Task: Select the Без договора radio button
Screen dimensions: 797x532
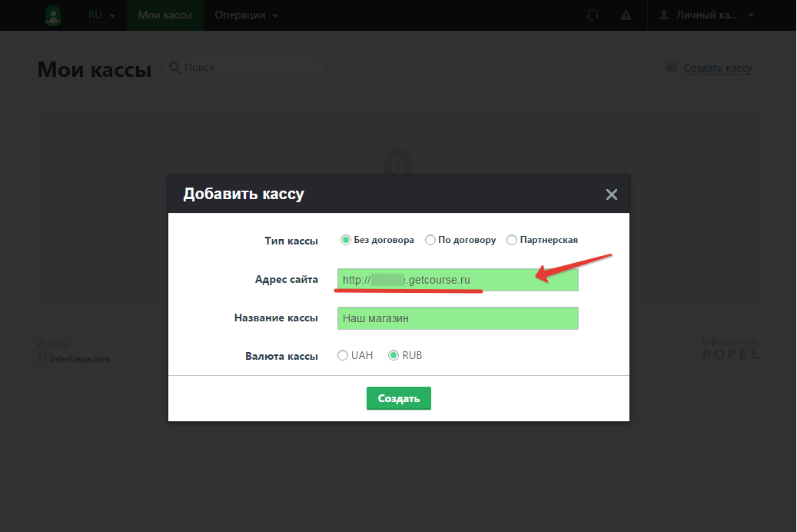Action: 346,240
